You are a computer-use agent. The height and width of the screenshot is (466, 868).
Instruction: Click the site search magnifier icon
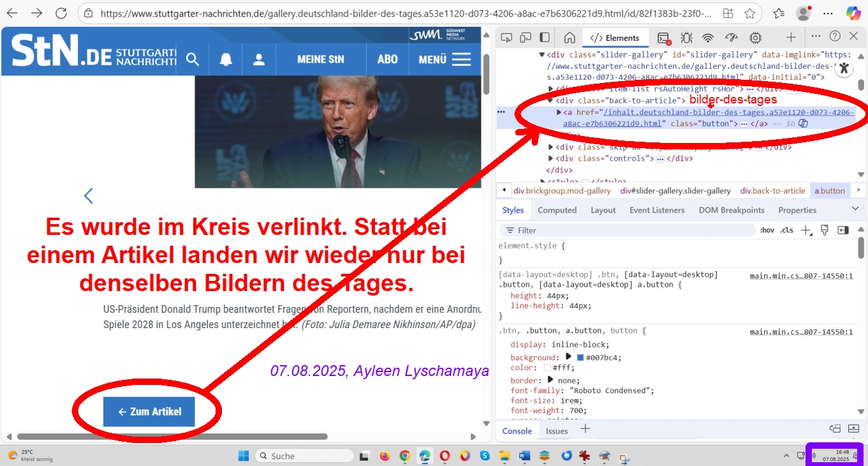[x=193, y=59]
